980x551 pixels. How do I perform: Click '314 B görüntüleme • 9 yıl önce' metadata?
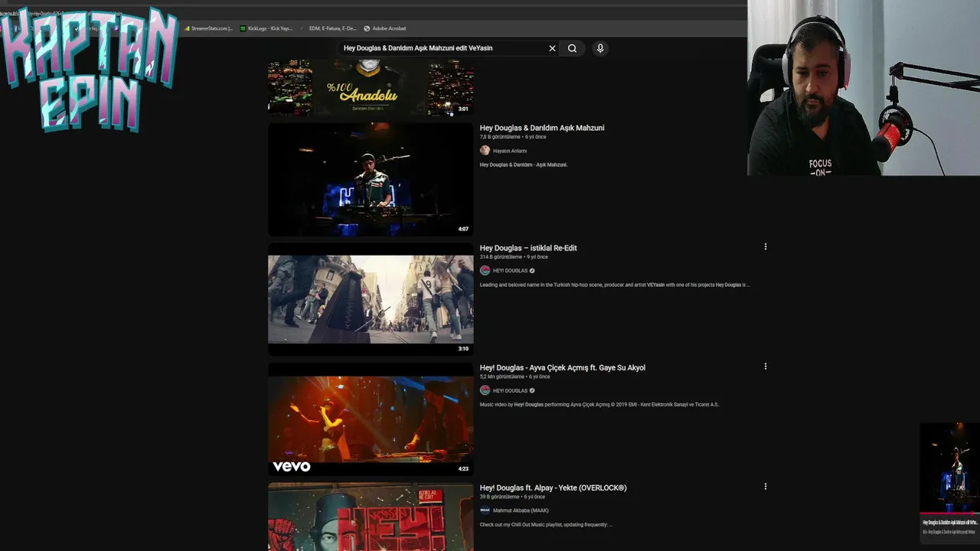pyautogui.click(x=514, y=257)
